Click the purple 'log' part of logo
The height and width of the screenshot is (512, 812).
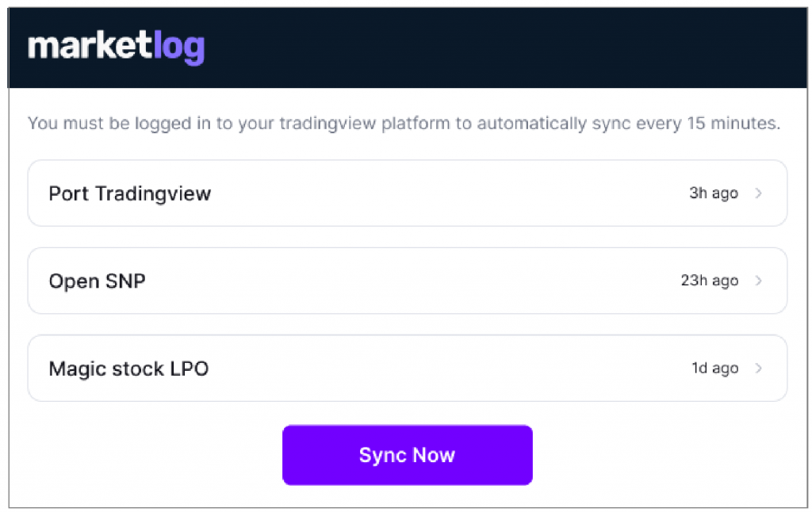179,48
